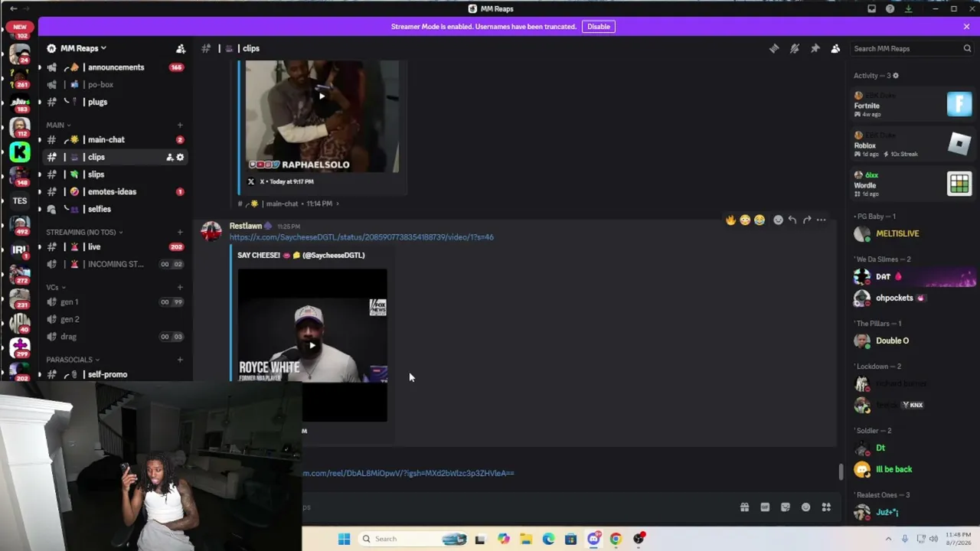Viewport: 980px width, 551px height.
Task: Open the gift icon in message bar
Action: pyautogui.click(x=744, y=507)
